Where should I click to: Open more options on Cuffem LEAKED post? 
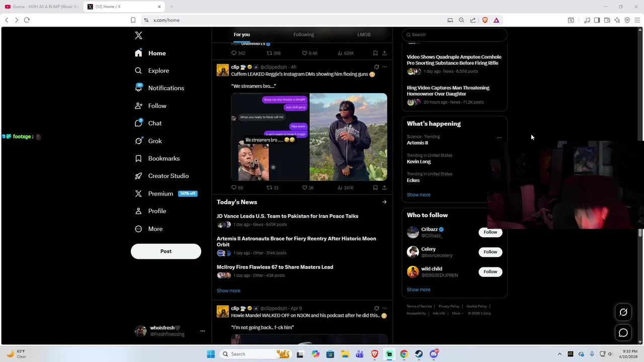pos(384,67)
